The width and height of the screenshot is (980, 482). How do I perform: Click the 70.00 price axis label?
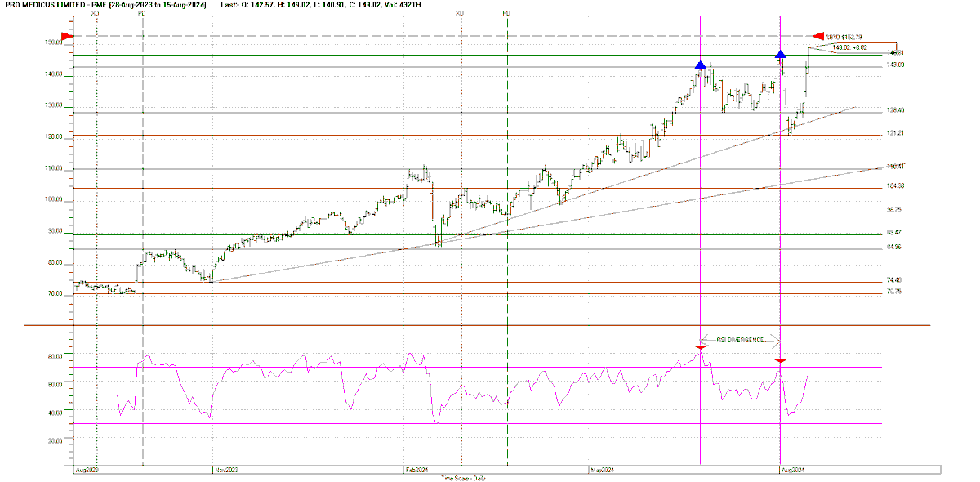coord(55,294)
